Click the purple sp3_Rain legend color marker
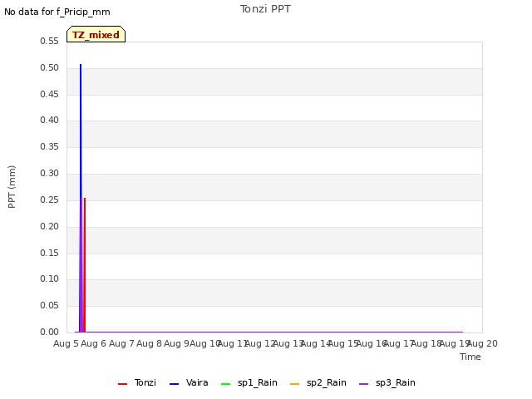This screenshot has width=532, height=399. coord(364,384)
